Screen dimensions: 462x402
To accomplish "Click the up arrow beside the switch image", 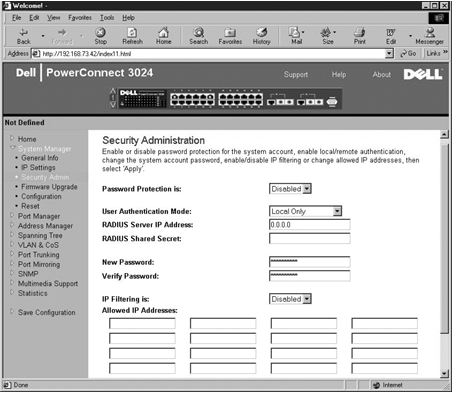I will click(113, 91).
